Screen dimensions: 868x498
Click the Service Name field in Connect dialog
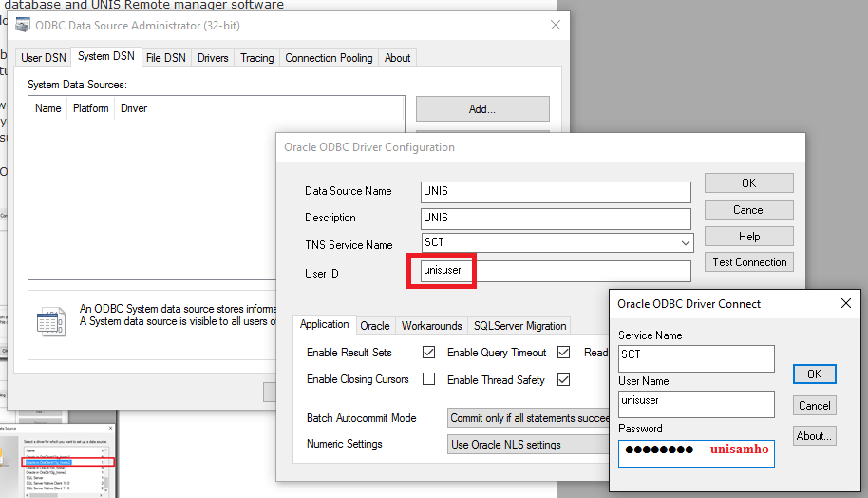point(696,358)
